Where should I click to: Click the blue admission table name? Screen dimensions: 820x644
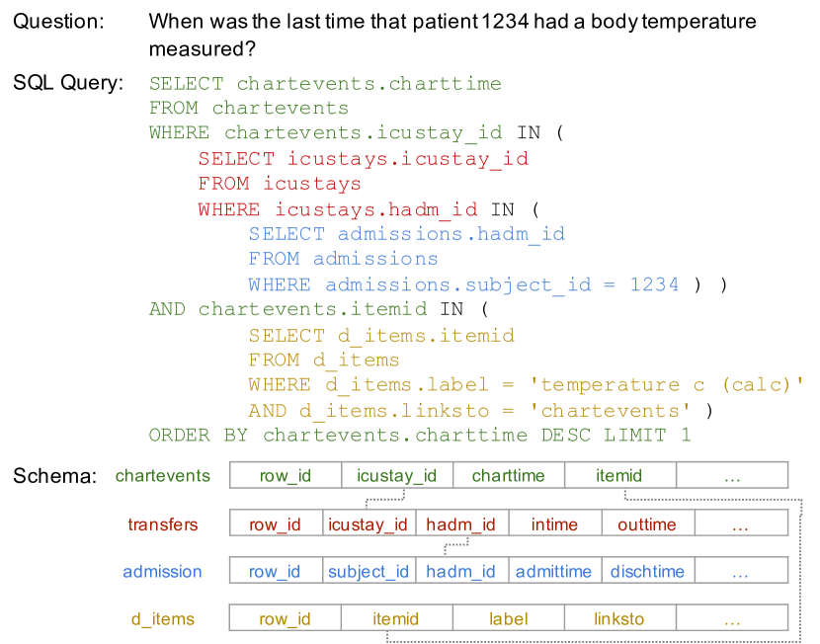(162, 571)
